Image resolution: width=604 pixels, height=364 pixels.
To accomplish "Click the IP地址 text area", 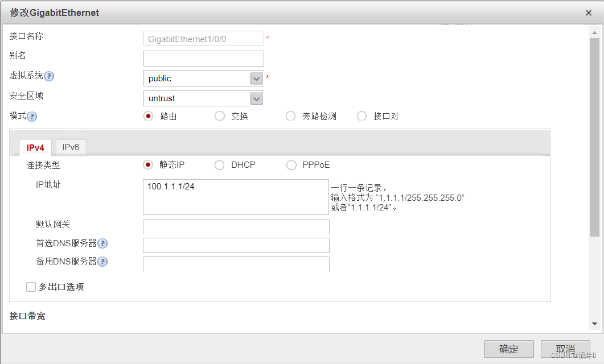I will (236, 197).
